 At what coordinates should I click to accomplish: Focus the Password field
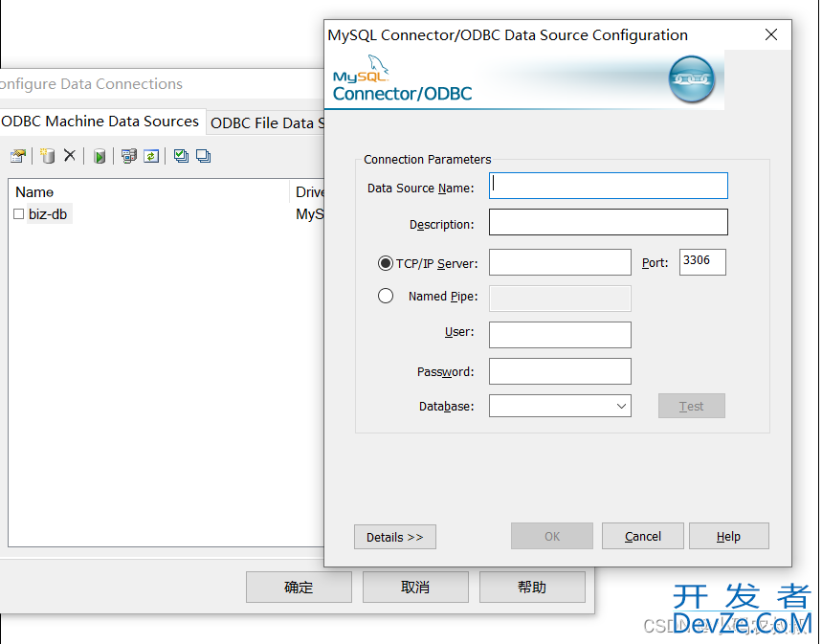[x=560, y=371]
